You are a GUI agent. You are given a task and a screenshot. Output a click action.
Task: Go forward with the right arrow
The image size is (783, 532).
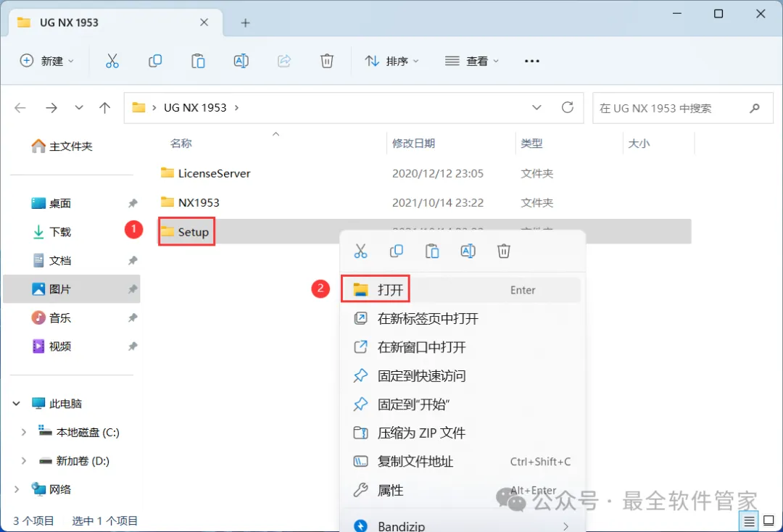tap(51, 108)
